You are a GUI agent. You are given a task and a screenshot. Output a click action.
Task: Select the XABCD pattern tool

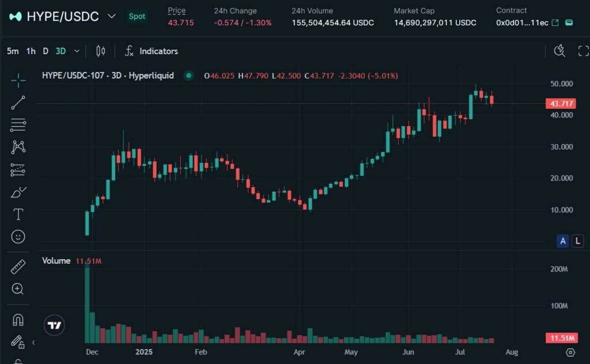tap(18, 147)
